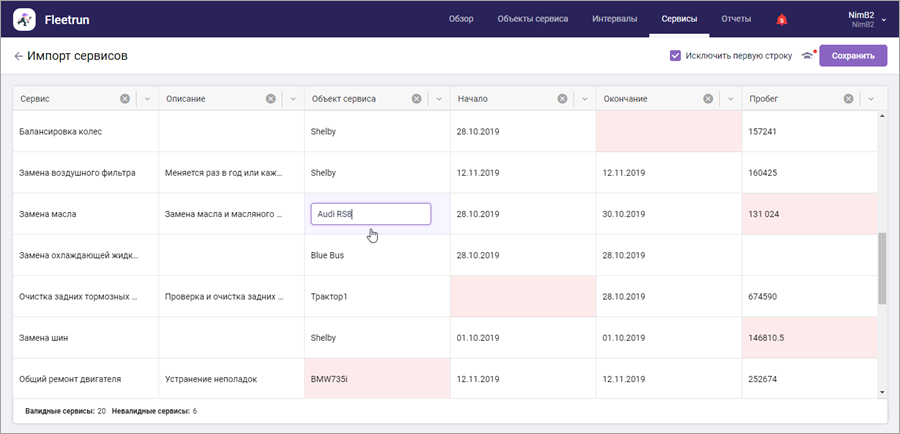This screenshot has height=434, width=900.
Task: Clear the Описание column mapping
Action: point(270,99)
